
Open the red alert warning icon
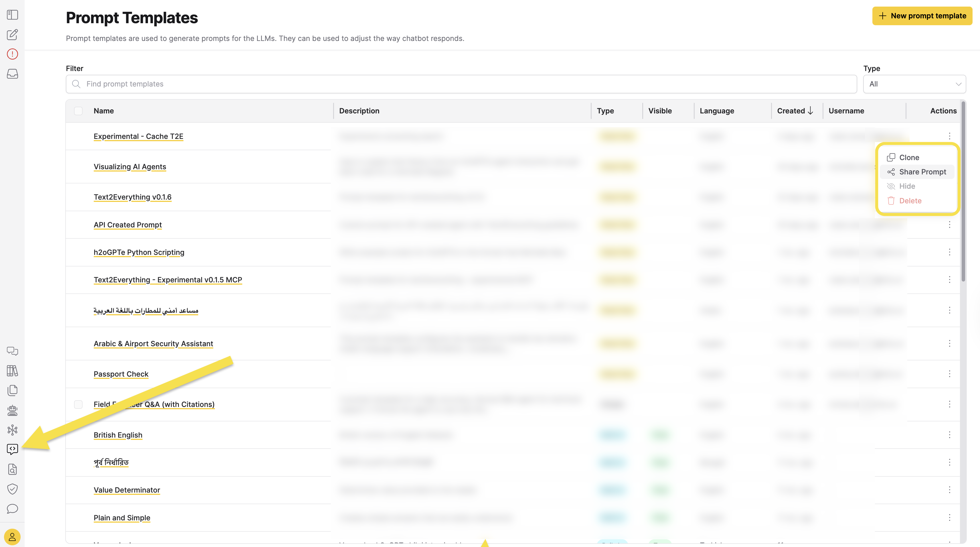tap(12, 54)
